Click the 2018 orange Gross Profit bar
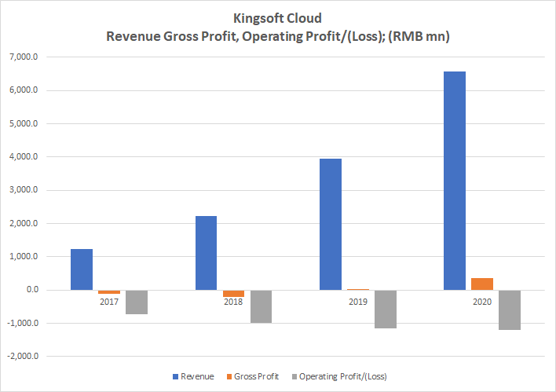The height and width of the screenshot is (392, 556). (x=234, y=293)
